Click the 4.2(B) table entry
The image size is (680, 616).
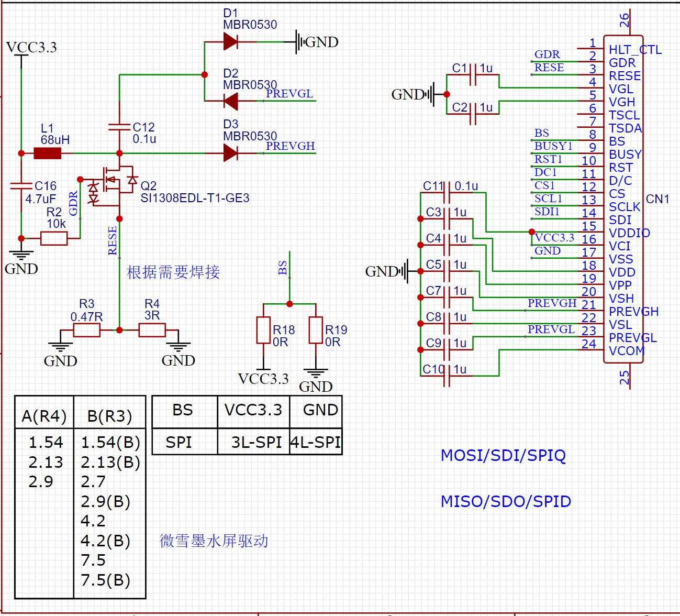coord(105,541)
